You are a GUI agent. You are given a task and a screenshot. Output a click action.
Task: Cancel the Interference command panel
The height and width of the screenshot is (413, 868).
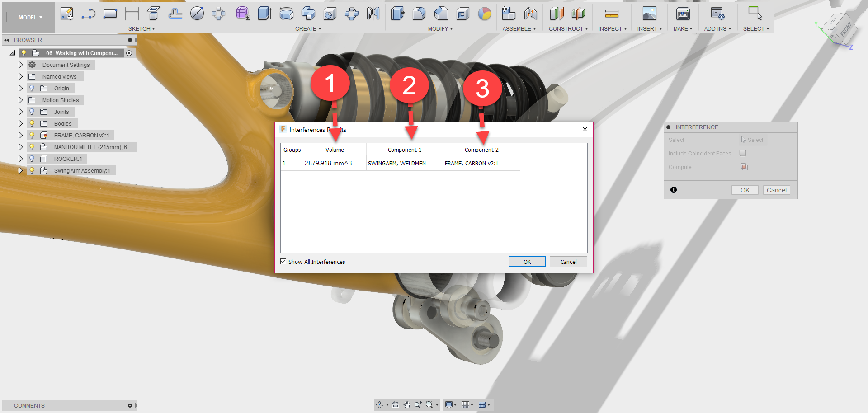pyautogui.click(x=776, y=190)
